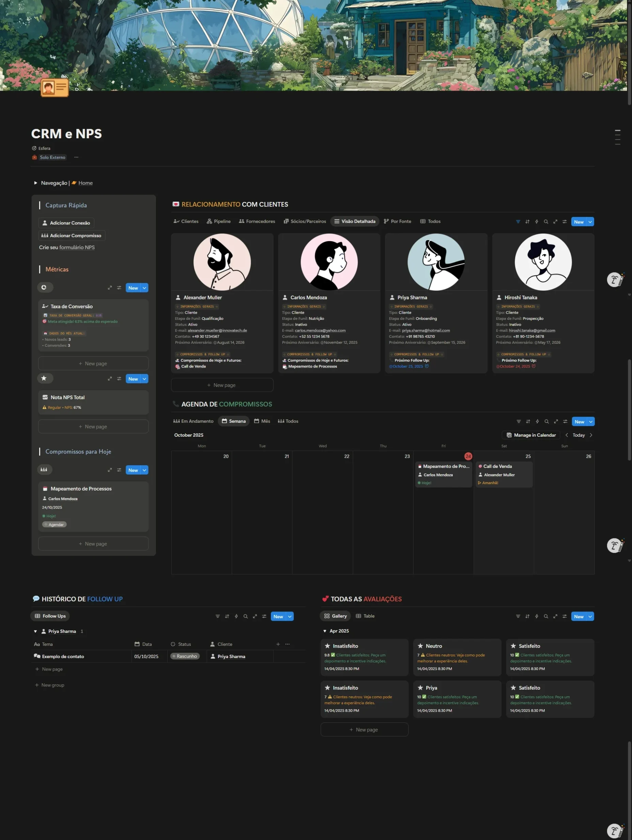
Task: Open the formulário NPS link
Action: click(x=77, y=247)
